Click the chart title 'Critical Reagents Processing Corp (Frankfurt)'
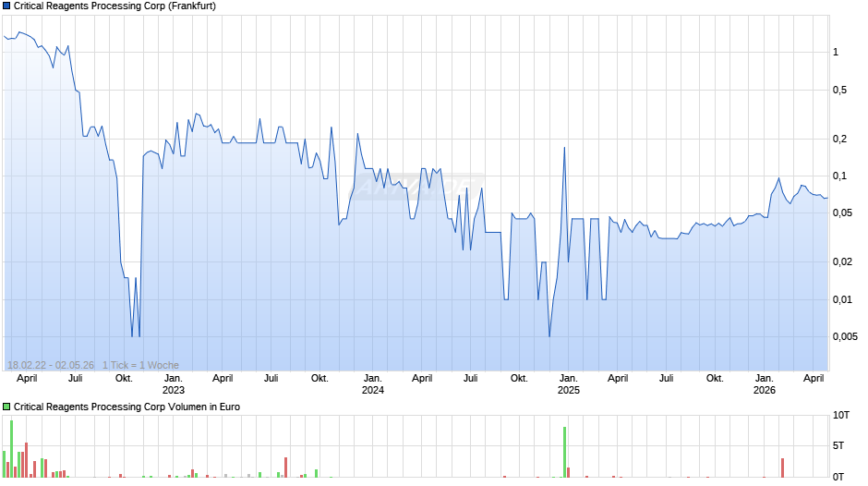This screenshot has height=486, width=868. click(x=115, y=6)
